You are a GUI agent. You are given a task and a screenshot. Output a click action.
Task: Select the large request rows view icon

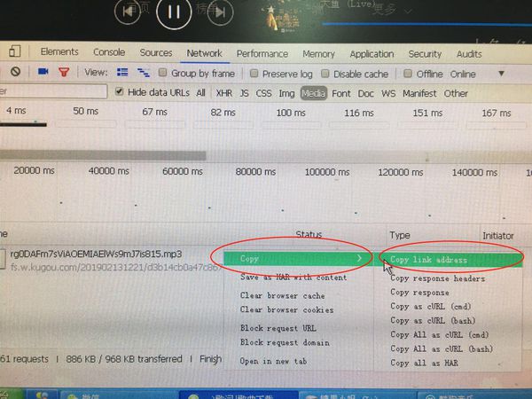(x=122, y=73)
